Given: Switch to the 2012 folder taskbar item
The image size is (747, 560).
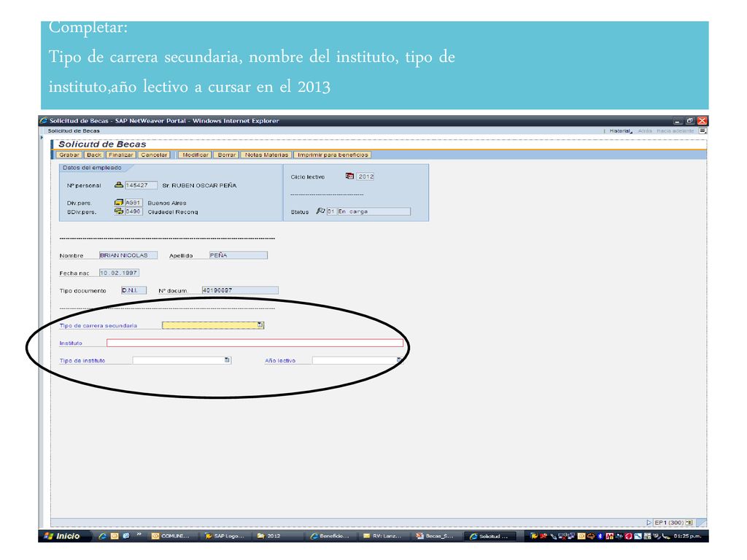Looking at the screenshot, I should pos(279,536).
